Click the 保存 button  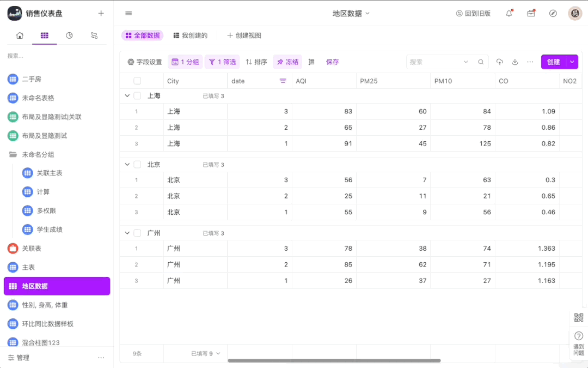[x=332, y=62]
